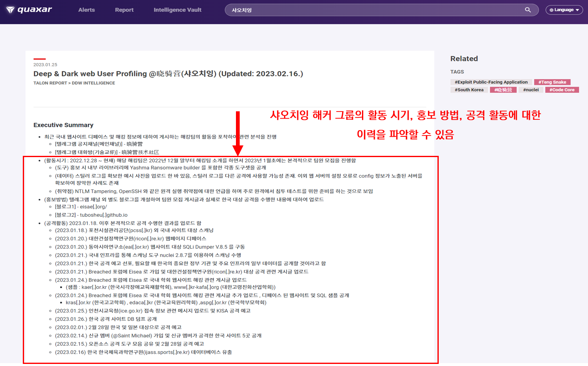
Task: Open the Report menu
Action: click(124, 10)
